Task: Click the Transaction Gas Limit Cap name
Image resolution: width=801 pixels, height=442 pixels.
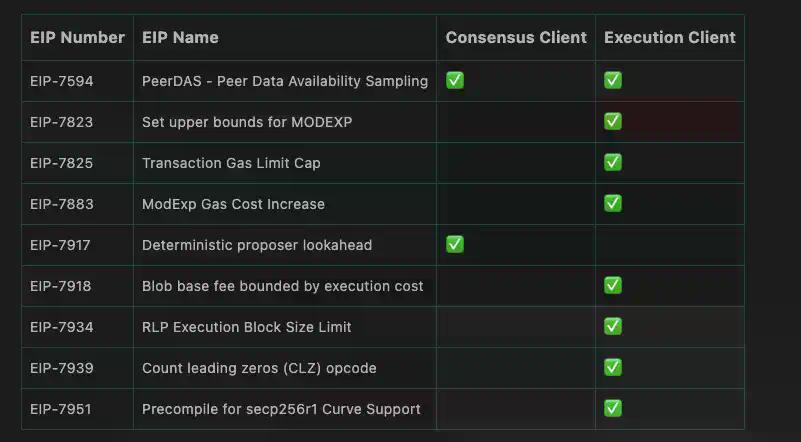Action: 231,163
